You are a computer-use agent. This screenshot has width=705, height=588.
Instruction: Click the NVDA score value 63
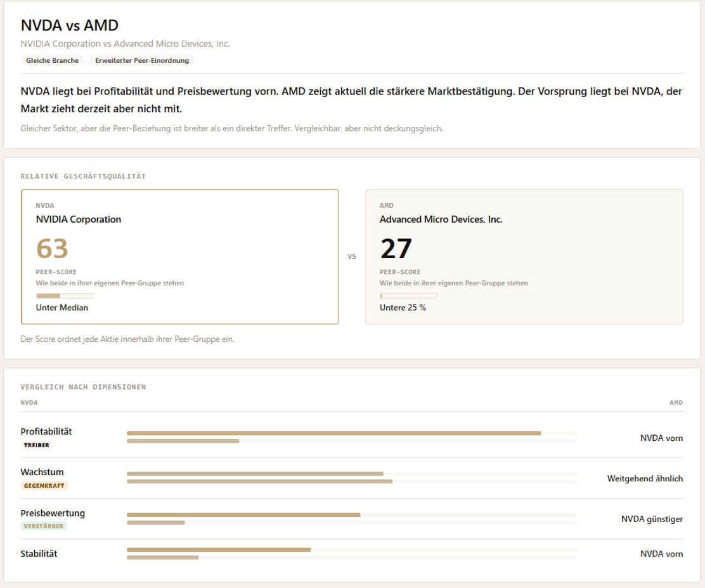coord(52,249)
